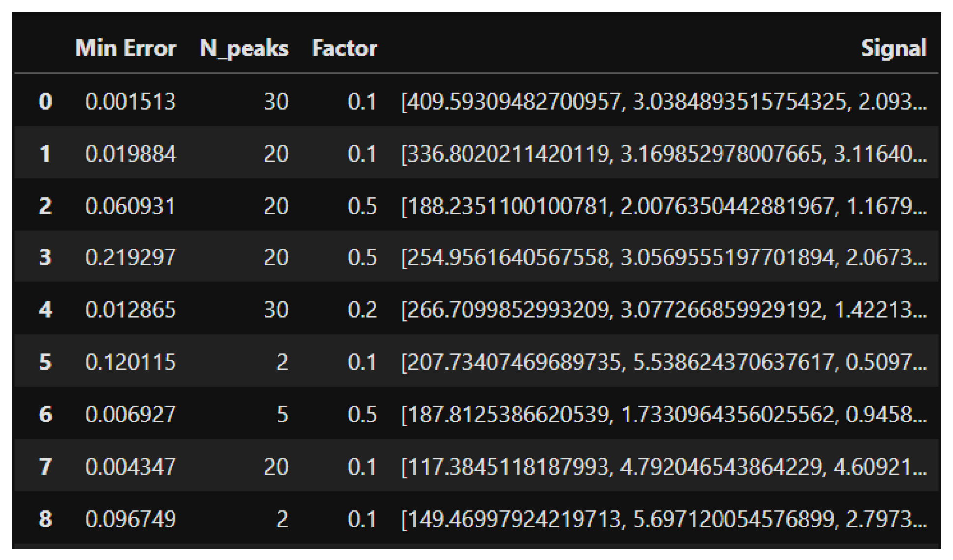Image resolution: width=953 pixels, height=560 pixels.
Task: Select the Factor column header
Action: 344,48
